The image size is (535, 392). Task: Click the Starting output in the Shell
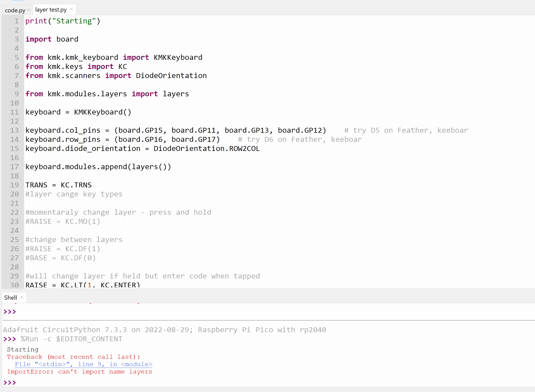pos(22,349)
